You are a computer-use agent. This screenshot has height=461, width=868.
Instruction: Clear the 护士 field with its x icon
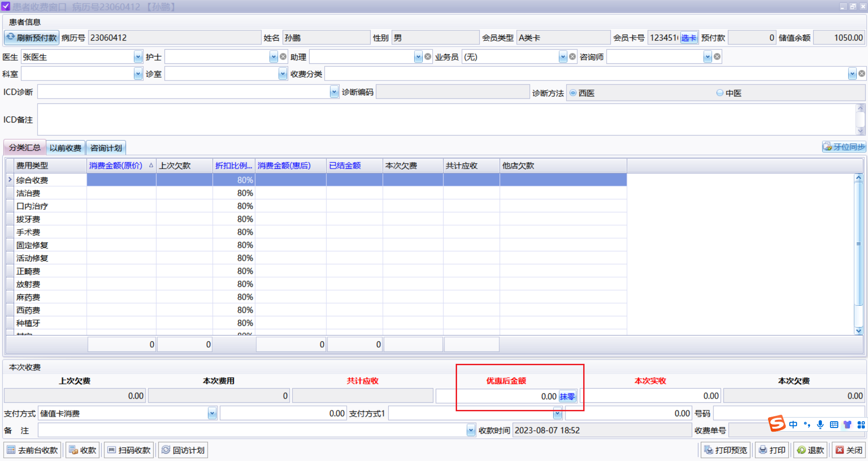[x=283, y=57]
